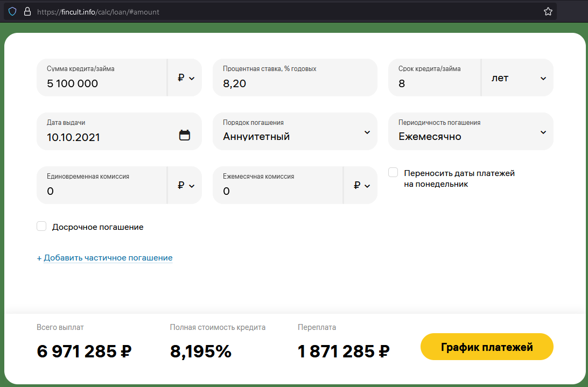Screen dimensions: 588x387
Task: Open loan amount currency dropdown
Action: pyautogui.click(x=185, y=78)
